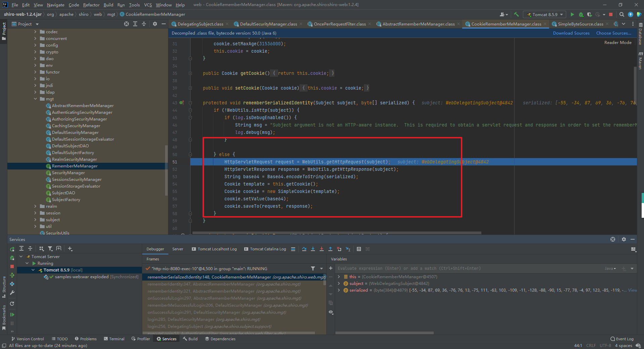
Task: Switch to DelegatingSubject.class tab
Action: point(200,24)
